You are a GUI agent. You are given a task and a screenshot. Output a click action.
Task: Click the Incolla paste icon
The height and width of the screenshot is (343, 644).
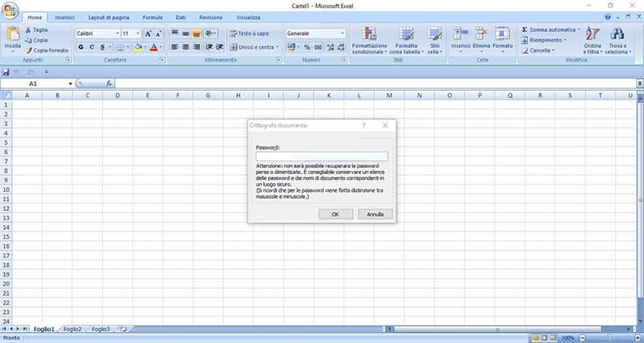click(x=12, y=36)
